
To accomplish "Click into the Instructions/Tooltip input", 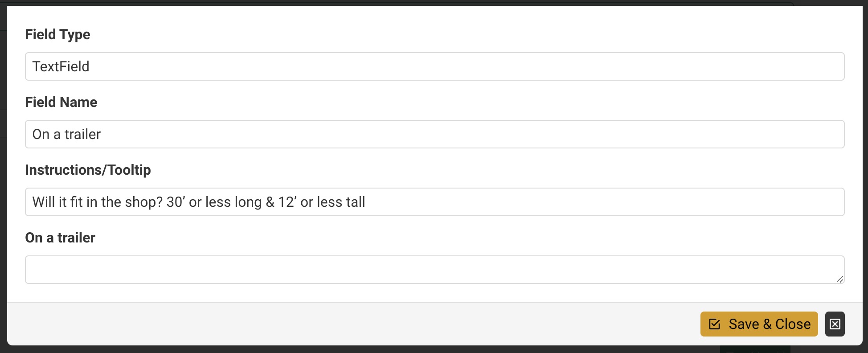I will 579,202.
